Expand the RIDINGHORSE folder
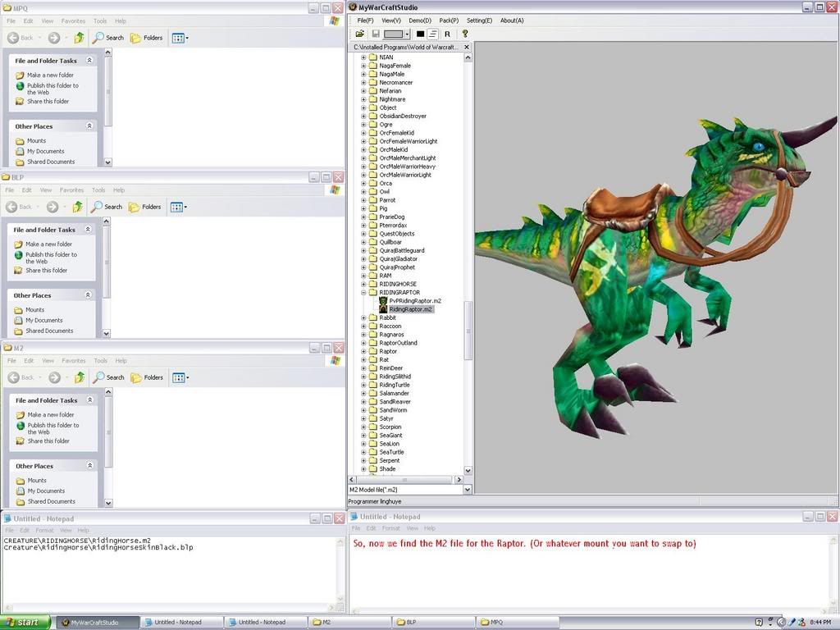Screen dimensions: 840x630 point(363,284)
